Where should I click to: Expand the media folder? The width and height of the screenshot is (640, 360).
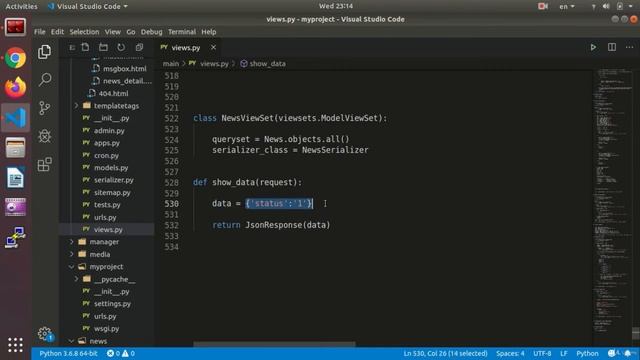pyautogui.click(x=100, y=254)
